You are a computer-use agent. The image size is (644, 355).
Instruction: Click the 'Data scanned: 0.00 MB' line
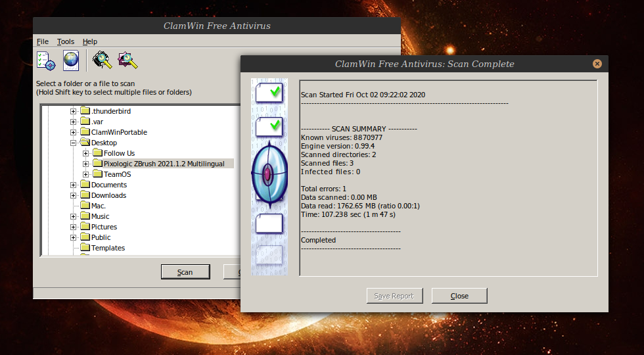point(339,198)
